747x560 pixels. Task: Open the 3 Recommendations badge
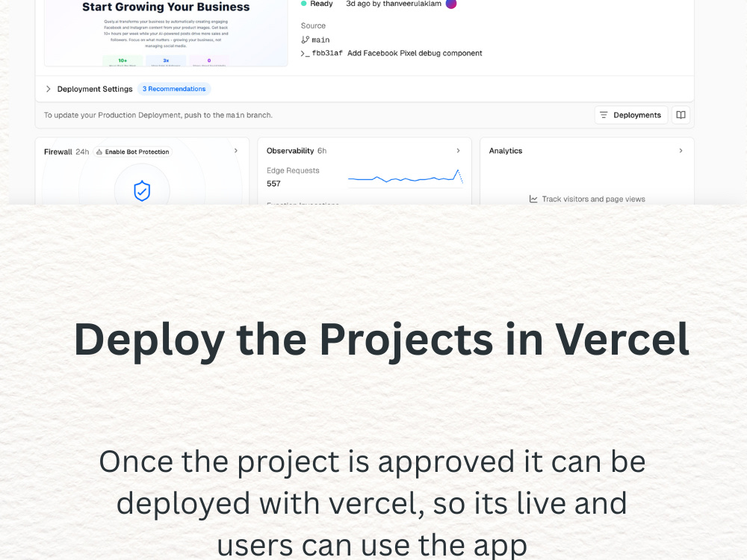(174, 89)
